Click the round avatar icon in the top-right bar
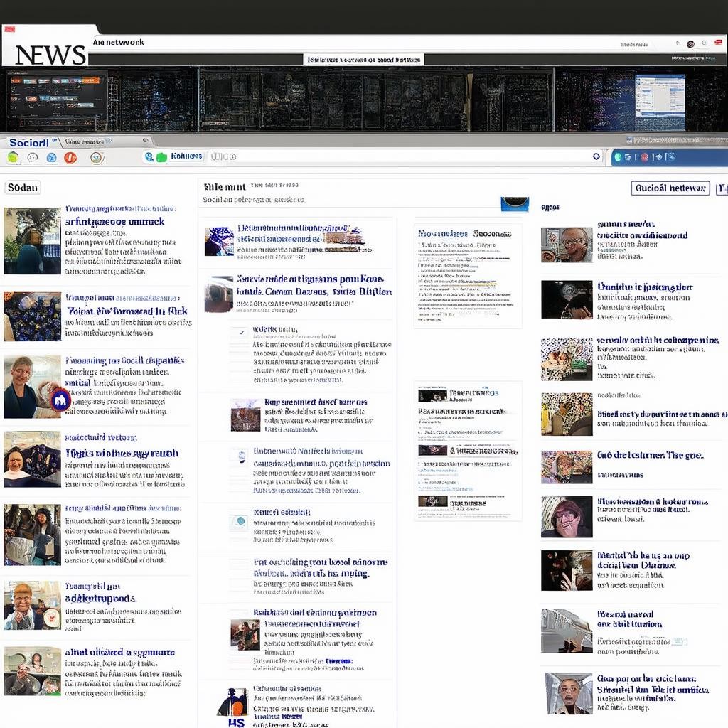 coord(690,44)
